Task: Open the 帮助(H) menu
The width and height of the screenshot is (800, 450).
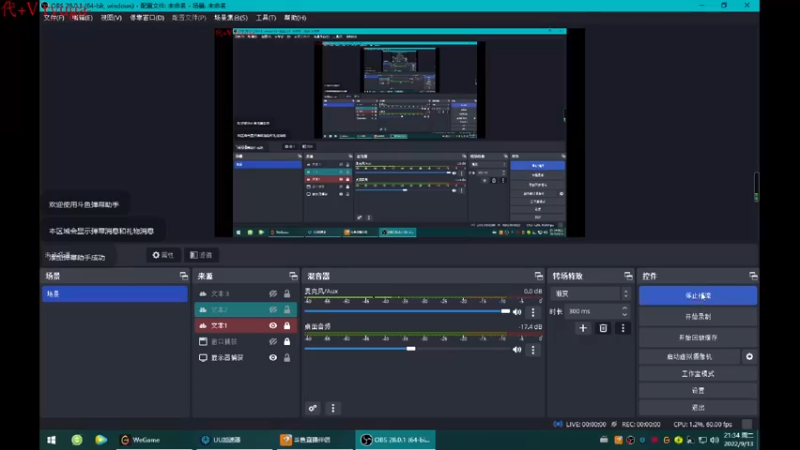Action: (x=295, y=17)
